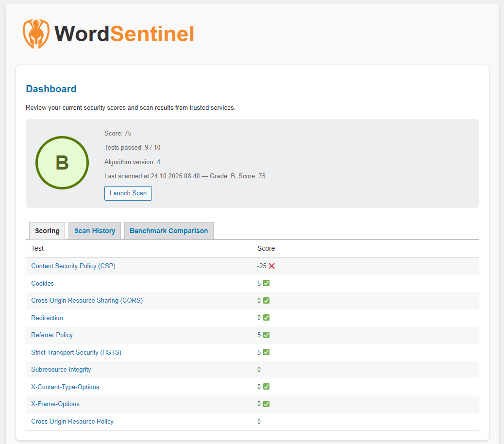Click the Cookies test link
Screen dimensions: 504x444
[42, 283]
